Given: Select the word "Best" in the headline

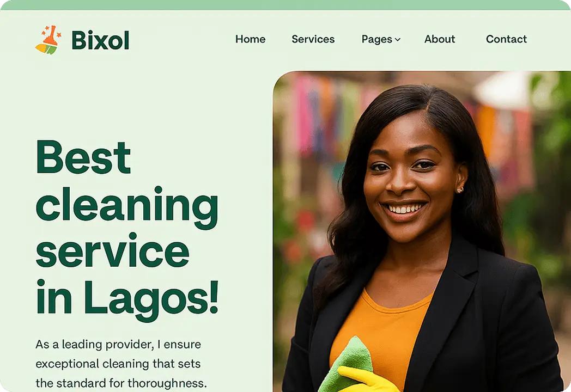Looking at the screenshot, I should pos(83,157).
